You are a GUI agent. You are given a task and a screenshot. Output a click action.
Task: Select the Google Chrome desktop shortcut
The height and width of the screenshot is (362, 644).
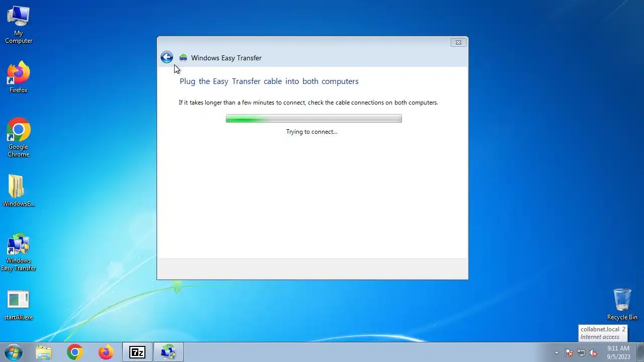19,138
